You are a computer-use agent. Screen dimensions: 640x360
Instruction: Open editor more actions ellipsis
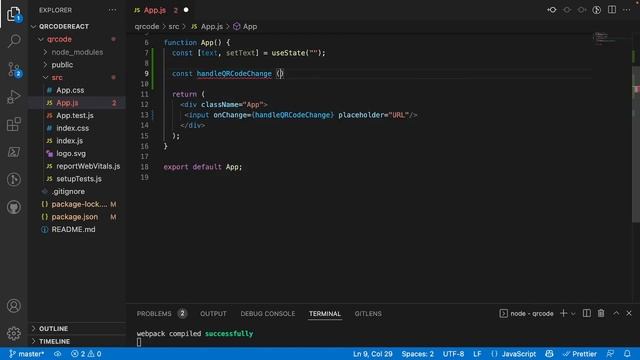pos(627,10)
